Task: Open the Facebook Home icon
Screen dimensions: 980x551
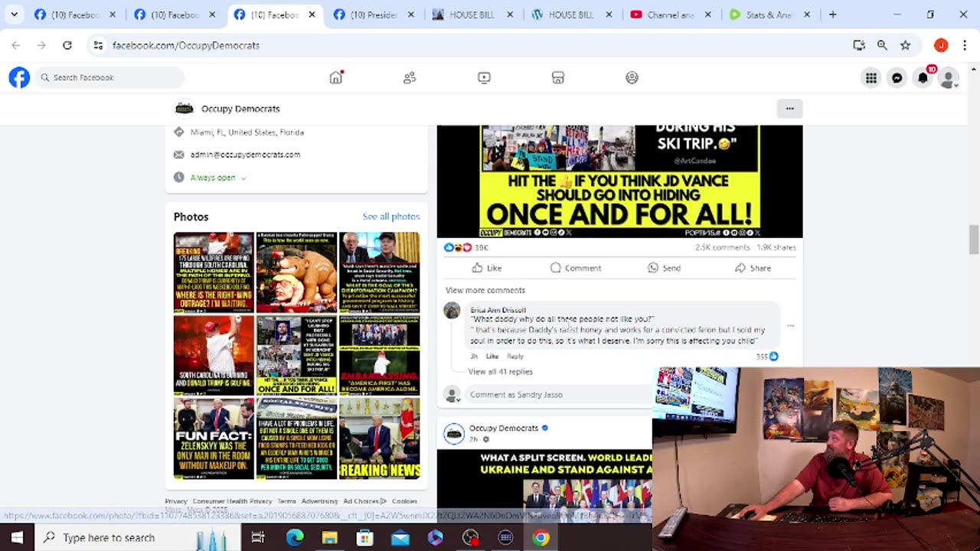Action: [x=336, y=77]
